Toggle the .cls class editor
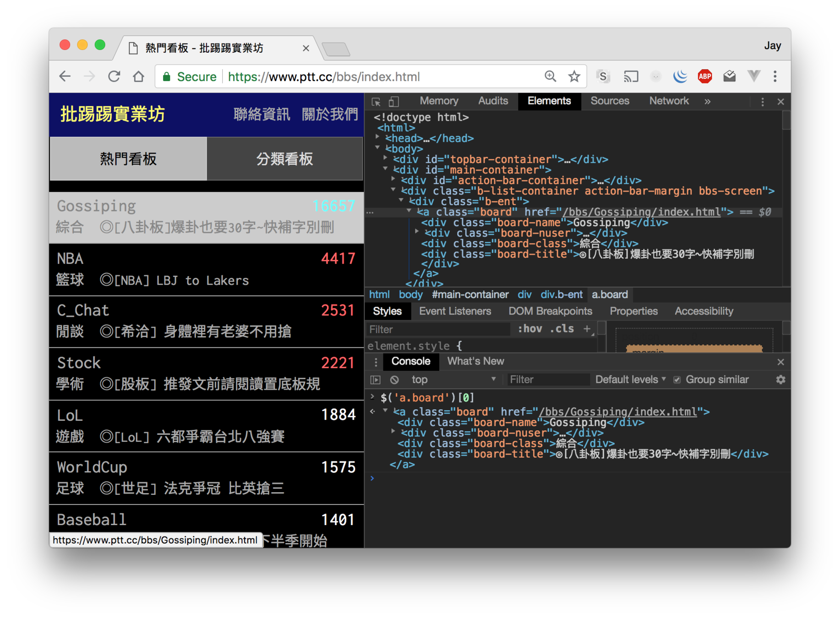840x618 pixels. pos(562,329)
